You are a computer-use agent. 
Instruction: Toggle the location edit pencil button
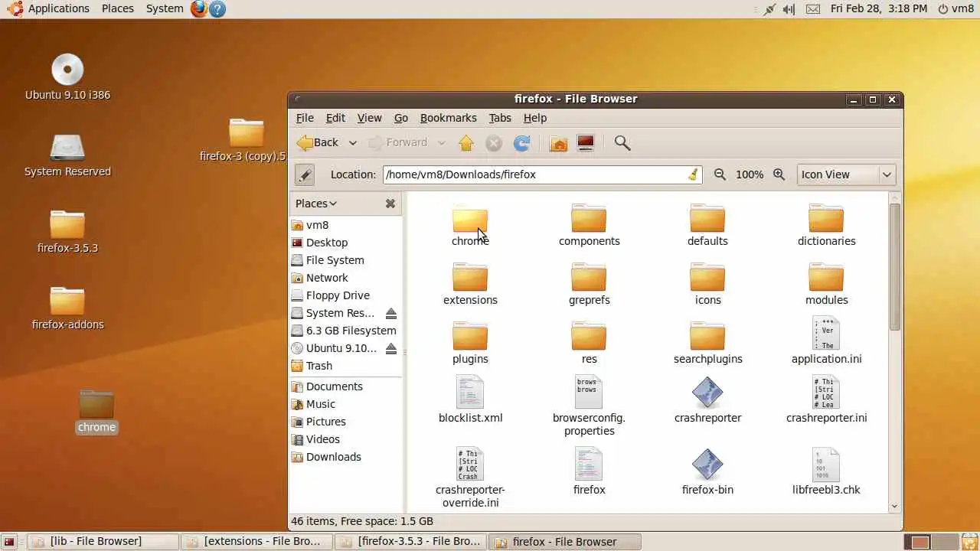pyautogui.click(x=305, y=174)
